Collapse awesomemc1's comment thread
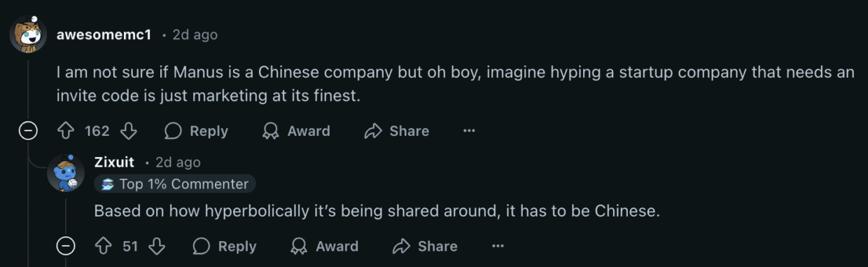 (x=28, y=131)
